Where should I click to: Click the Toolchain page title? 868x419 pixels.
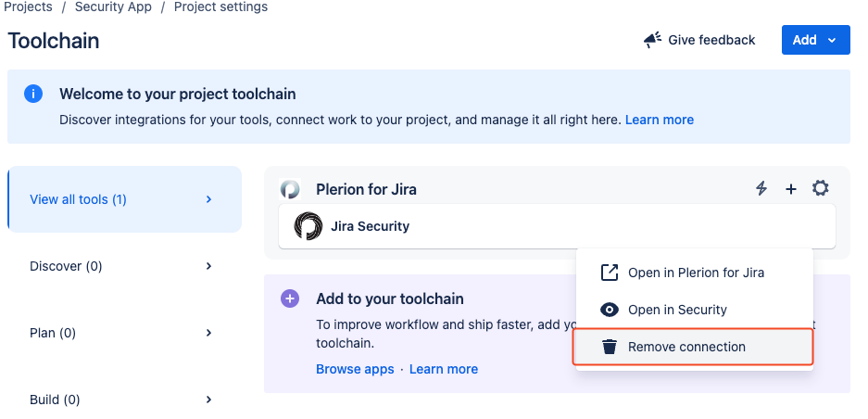(54, 41)
